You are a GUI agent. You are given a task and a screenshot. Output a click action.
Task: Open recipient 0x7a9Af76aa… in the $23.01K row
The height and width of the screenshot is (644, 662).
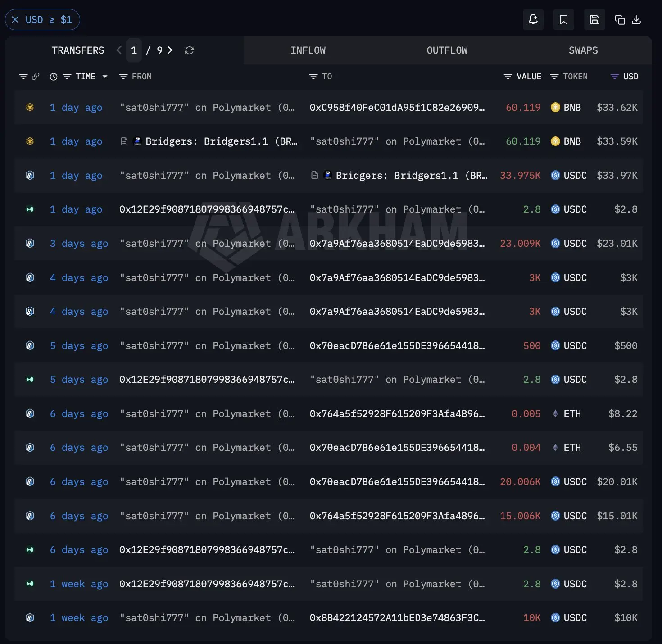coord(397,244)
